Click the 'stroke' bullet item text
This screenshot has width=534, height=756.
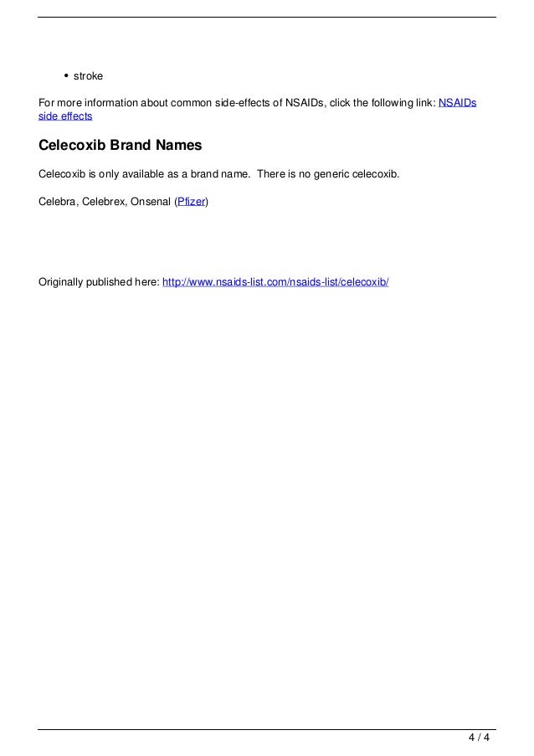pyautogui.click(x=88, y=76)
